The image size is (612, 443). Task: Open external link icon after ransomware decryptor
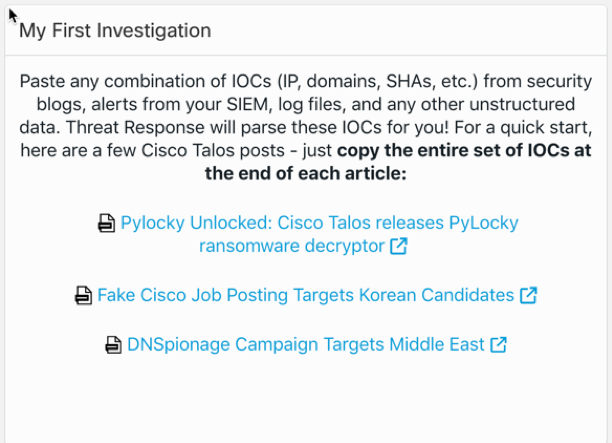[399, 246]
